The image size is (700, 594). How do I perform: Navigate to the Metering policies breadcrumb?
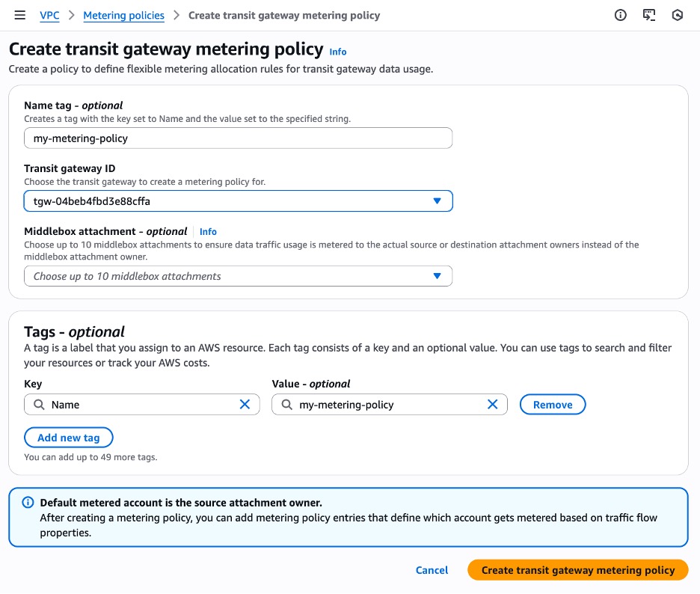tap(123, 15)
